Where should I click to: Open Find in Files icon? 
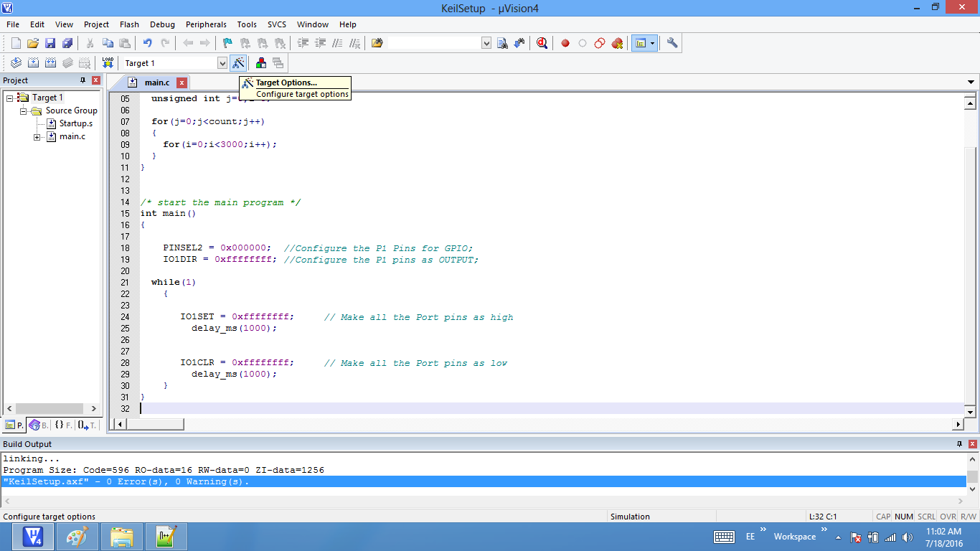(x=377, y=43)
